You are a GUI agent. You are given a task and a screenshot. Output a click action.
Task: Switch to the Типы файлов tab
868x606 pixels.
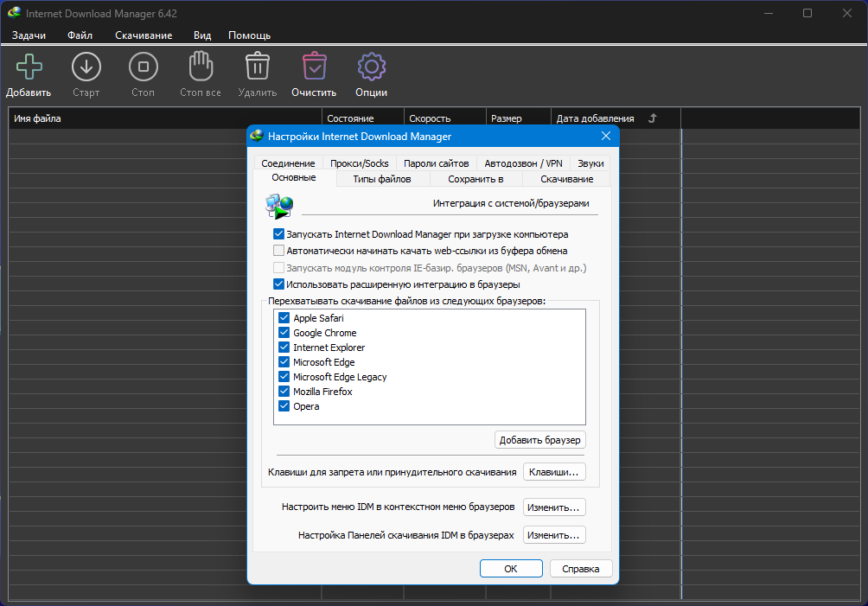[381, 179]
